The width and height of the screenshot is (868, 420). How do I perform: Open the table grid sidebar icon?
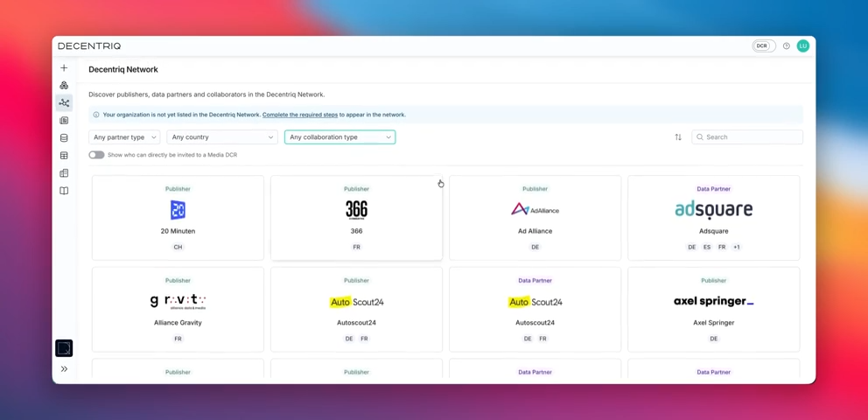tap(64, 156)
